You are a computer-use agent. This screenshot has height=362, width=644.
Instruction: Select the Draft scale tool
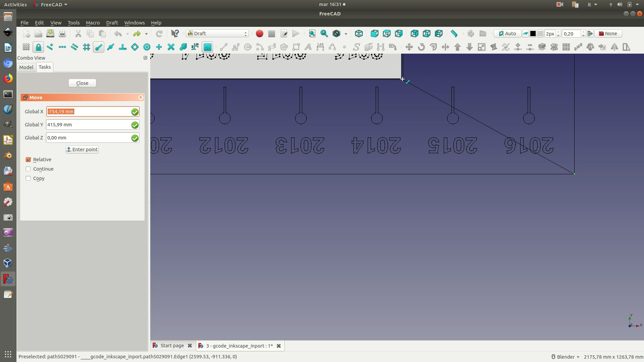tap(482, 47)
